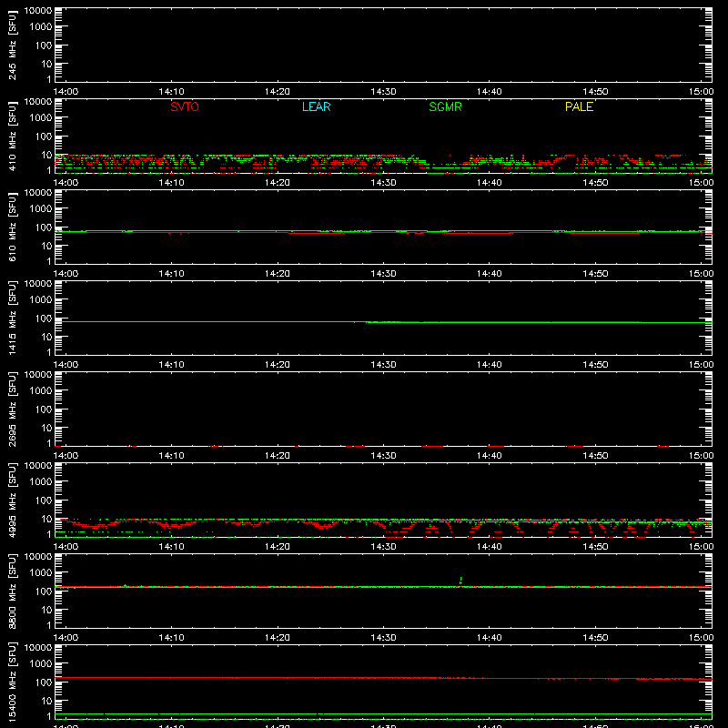Select the cyan LEAR station legend label
This screenshot has width=728, height=728.
point(316,106)
